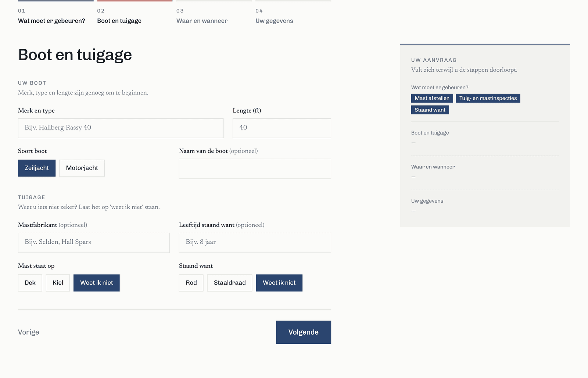Continue with the Volgende button
Screen dimensions: 588x378
pyautogui.click(x=304, y=332)
